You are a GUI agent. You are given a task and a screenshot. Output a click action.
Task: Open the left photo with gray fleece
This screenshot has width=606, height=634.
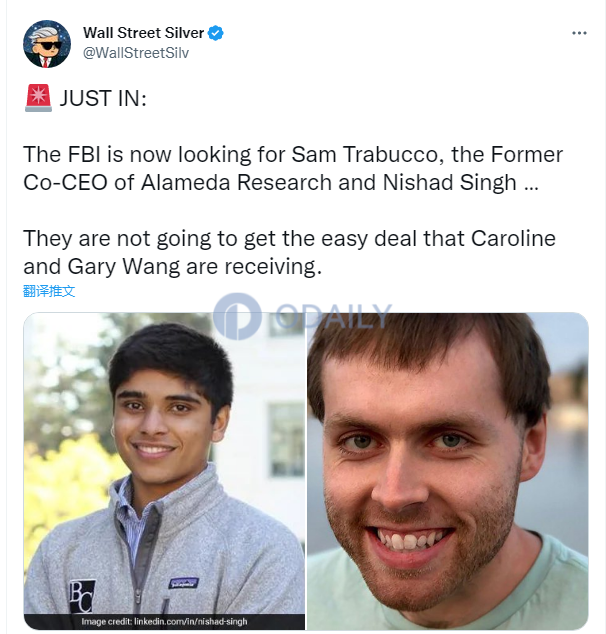click(x=164, y=471)
